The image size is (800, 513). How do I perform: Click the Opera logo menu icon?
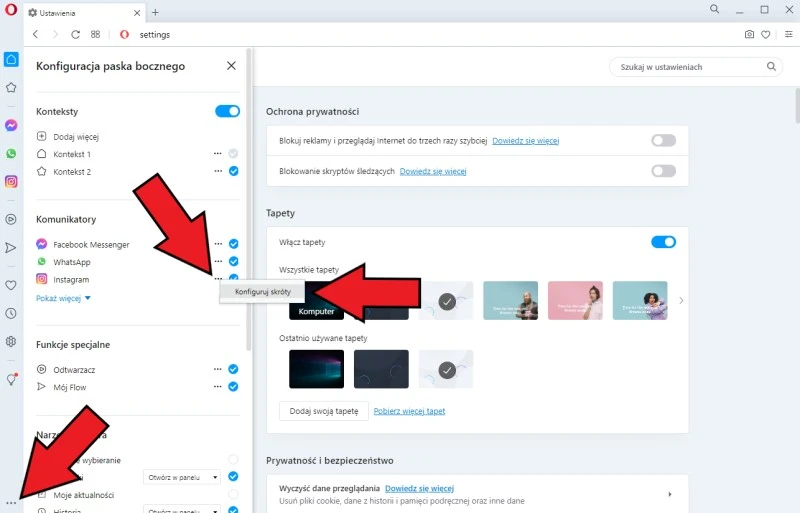[x=10, y=10]
